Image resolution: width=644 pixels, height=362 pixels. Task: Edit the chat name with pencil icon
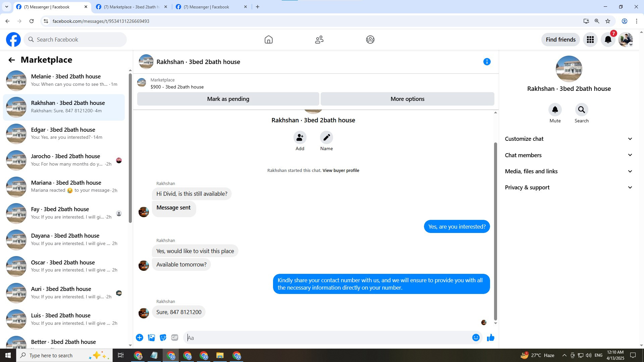[326, 137]
